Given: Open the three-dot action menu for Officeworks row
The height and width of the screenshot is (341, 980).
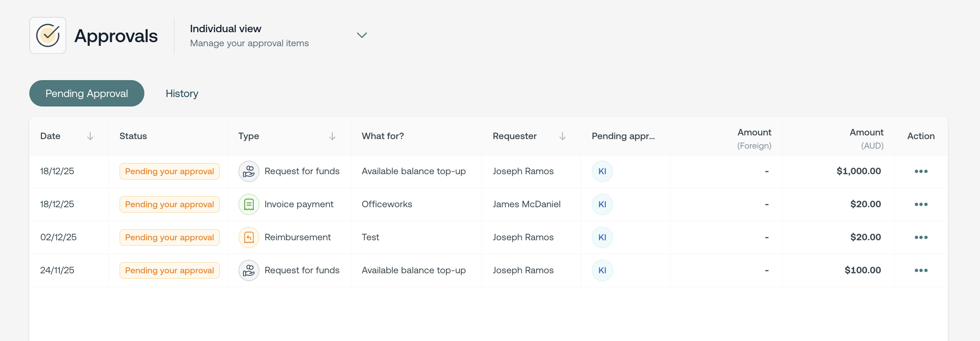Looking at the screenshot, I should (921, 204).
